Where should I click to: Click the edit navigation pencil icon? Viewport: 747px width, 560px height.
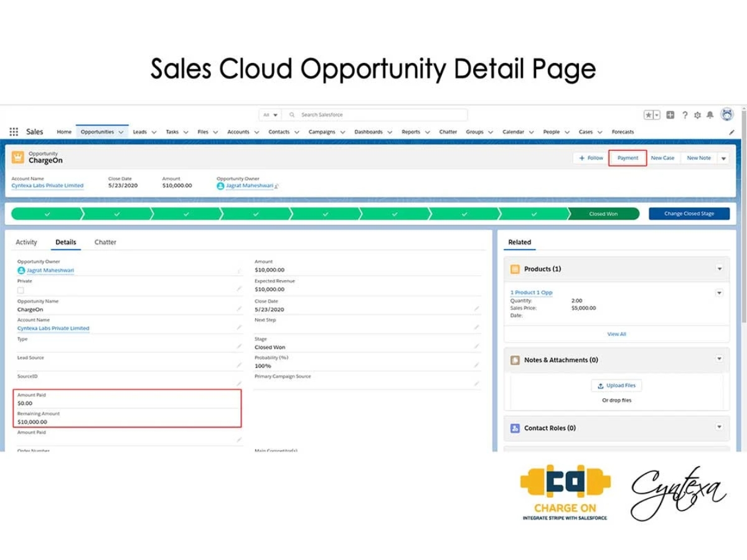(x=731, y=132)
